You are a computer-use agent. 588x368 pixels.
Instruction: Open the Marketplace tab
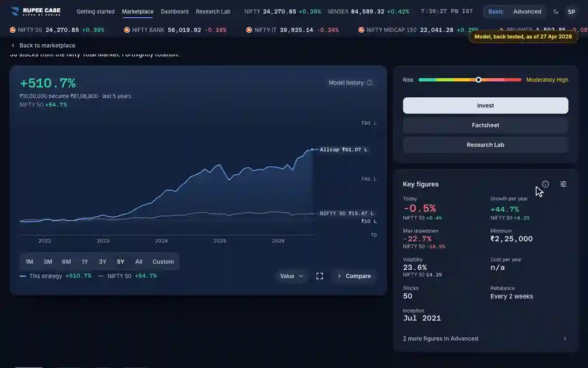[x=138, y=11]
